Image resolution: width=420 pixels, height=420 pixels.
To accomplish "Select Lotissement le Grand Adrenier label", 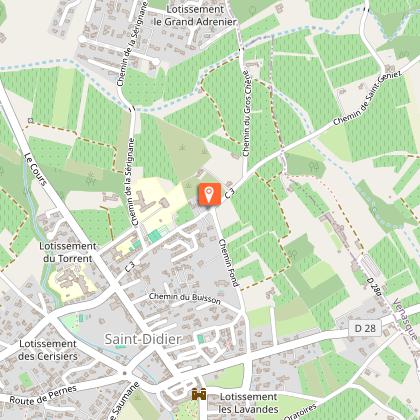I will (x=195, y=15).
